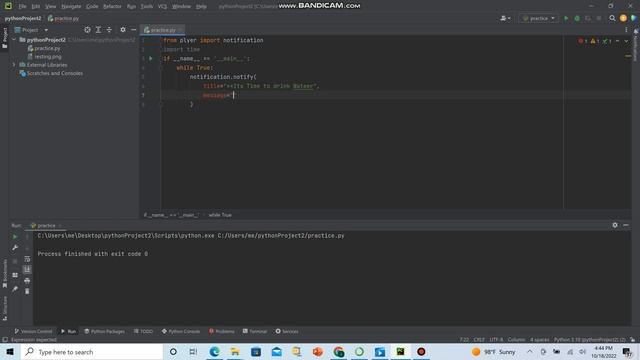This screenshot has width=640, height=360.
Task: Expand External Libraries node
Action: click(14, 65)
